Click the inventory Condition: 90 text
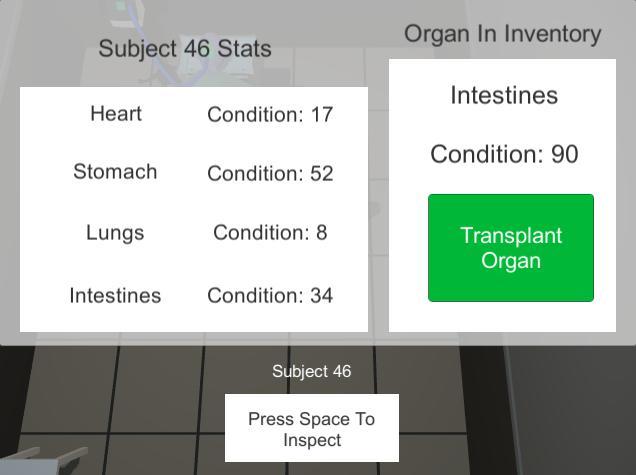The image size is (636, 475). click(504, 155)
